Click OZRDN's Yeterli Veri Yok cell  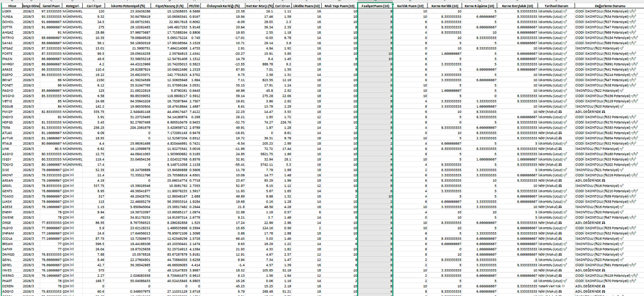(x=556, y=286)
